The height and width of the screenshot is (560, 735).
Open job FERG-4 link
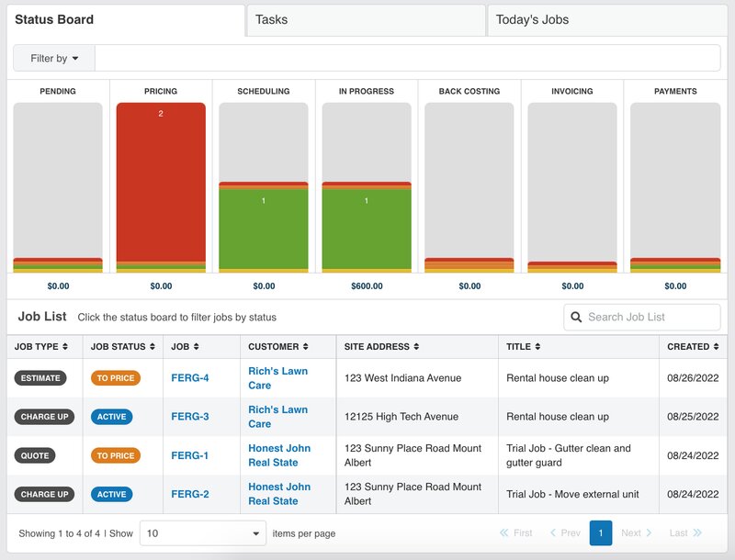pyautogui.click(x=190, y=378)
